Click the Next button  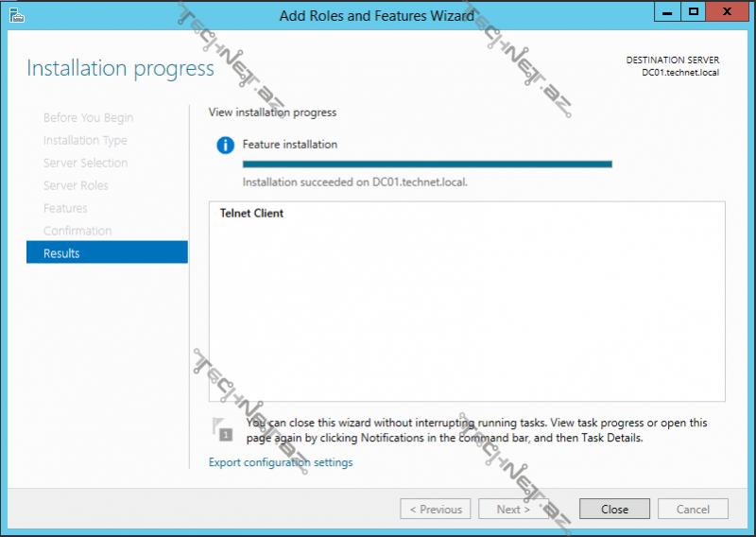[x=513, y=509]
